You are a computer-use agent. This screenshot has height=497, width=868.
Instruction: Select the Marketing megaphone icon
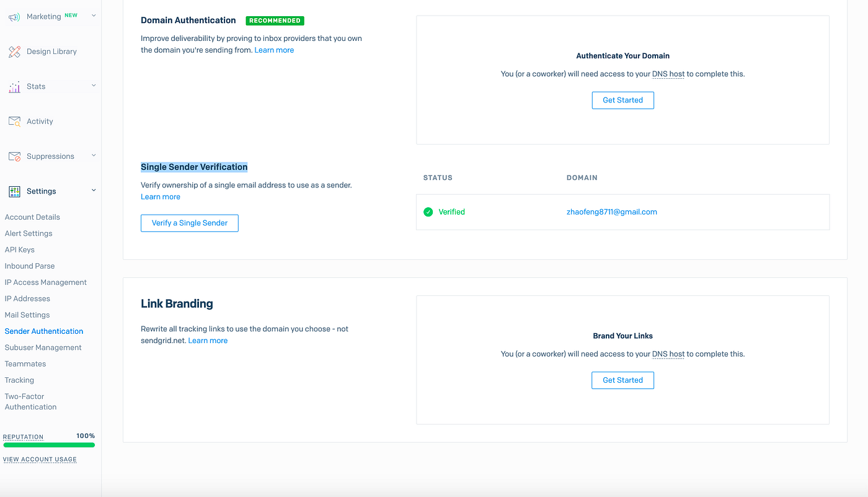[14, 16]
